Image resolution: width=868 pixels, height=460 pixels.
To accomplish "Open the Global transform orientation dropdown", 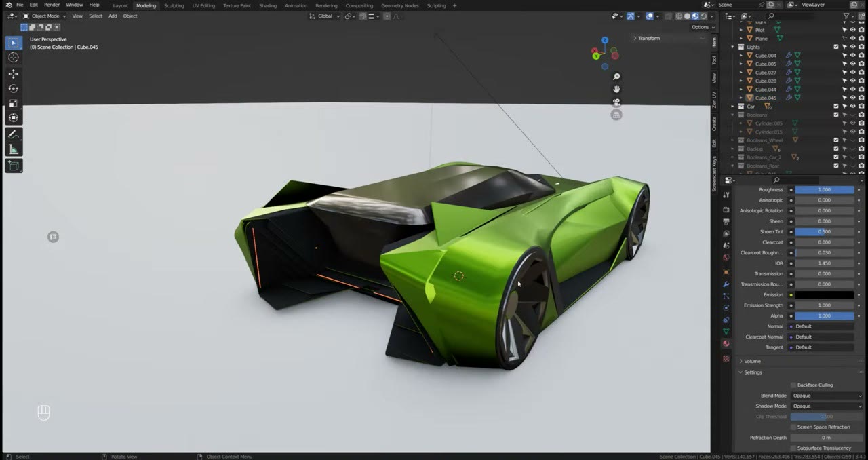I will 325,16.
